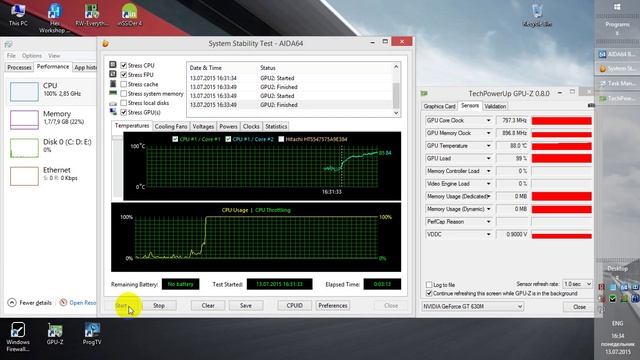
Task: Open the GPU Temperature sensor dropdown
Action: pyautogui.click(x=488, y=146)
